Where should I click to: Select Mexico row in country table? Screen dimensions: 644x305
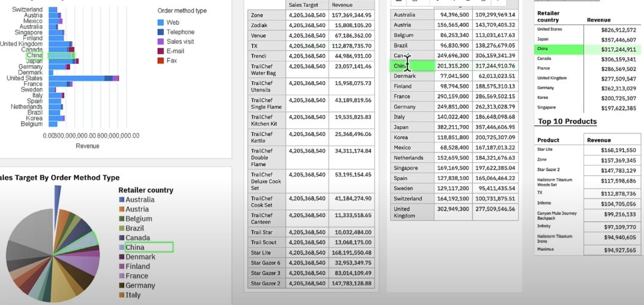pyautogui.click(x=454, y=148)
